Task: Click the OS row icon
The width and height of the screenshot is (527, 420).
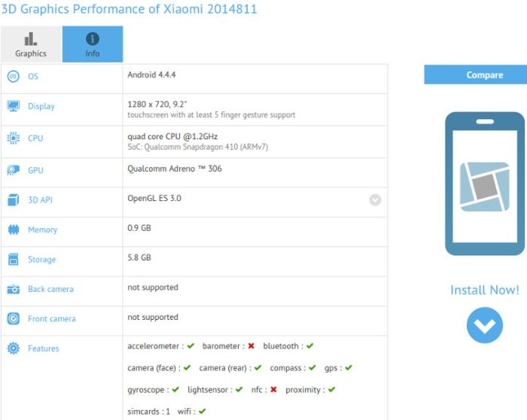Action: (x=13, y=76)
